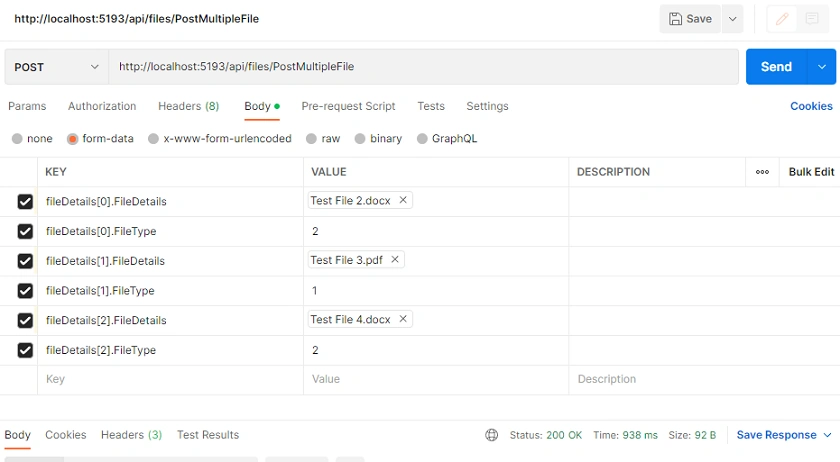This screenshot has width=840, height=462.
Task: Uncheck the fileDetails[1].FileType row checkbox
Action: pyautogui.click(x=25, y=290)
